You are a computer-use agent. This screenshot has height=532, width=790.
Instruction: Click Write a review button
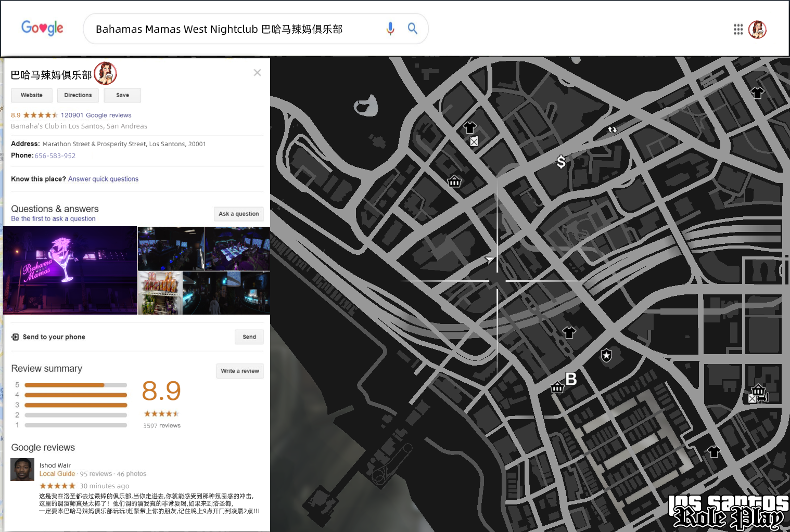click(240, 371)
